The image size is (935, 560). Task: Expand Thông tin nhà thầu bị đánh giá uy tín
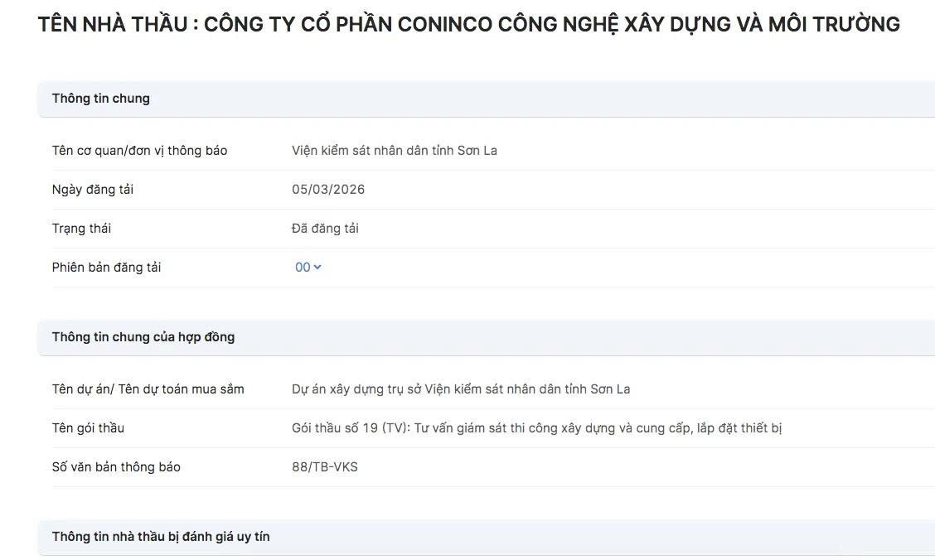tap(486, 537)
